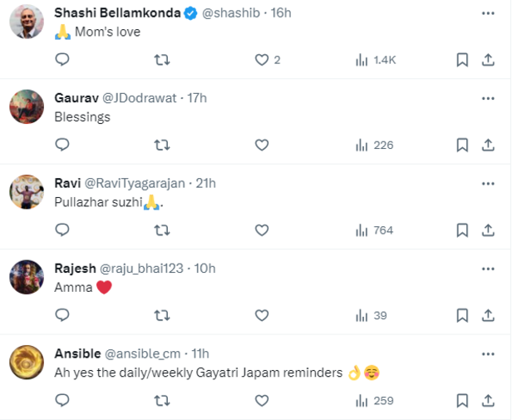The height and width of the screenshot is (420, 512).
Task: Share Gaurav's tweet
Action: point(488,145)
